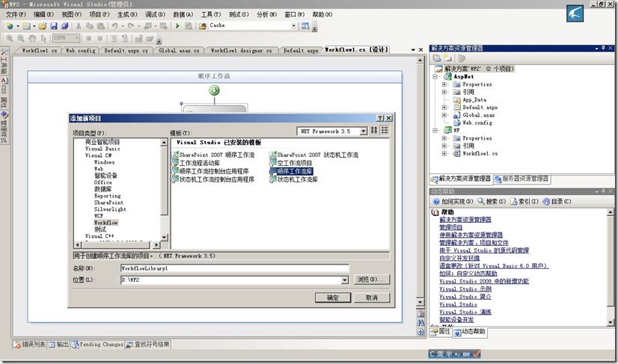Image resolution: width=618 pixels, height=364 pixels.
Task: Click 确定 button in dialog
Action: 333,297
